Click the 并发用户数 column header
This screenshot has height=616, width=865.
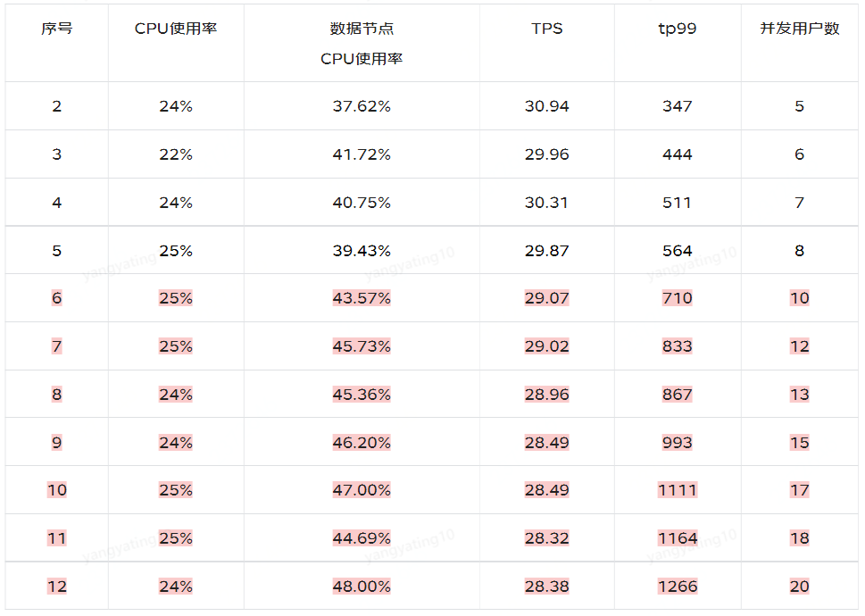point(799,29)
